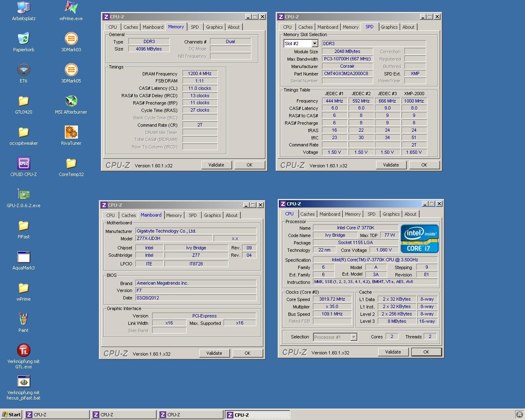
Task: Activate second CPU-Z taskbar button
Action: click(x=123, y=415)
